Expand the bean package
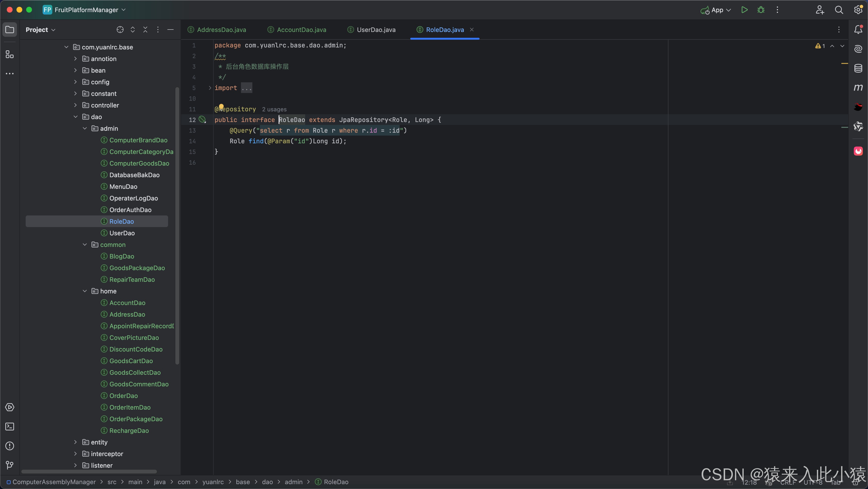Viewport: 868px width, 489px height. (76, 70)
